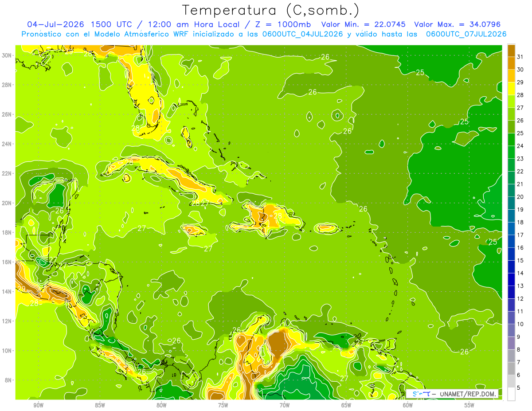This screenshot has width=532, height=411.
Task: Click the 12N latitude axis label
Action: 7,321
